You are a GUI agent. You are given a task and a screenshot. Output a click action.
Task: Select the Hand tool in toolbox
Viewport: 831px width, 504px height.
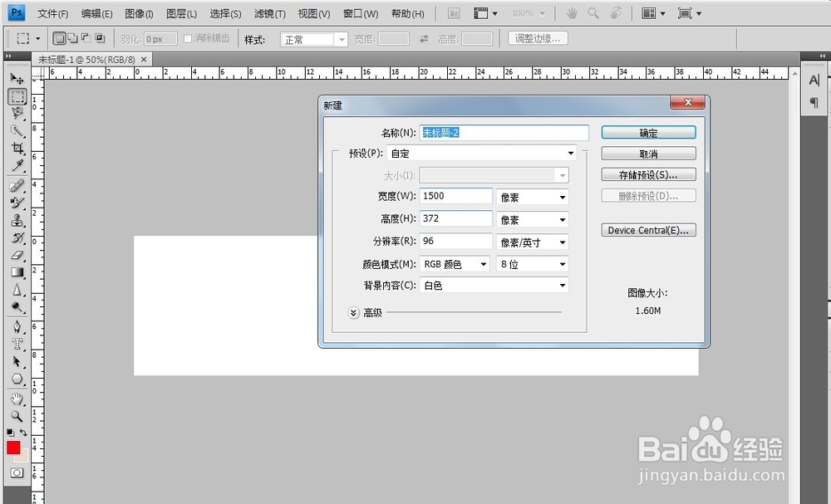(17, 399)
